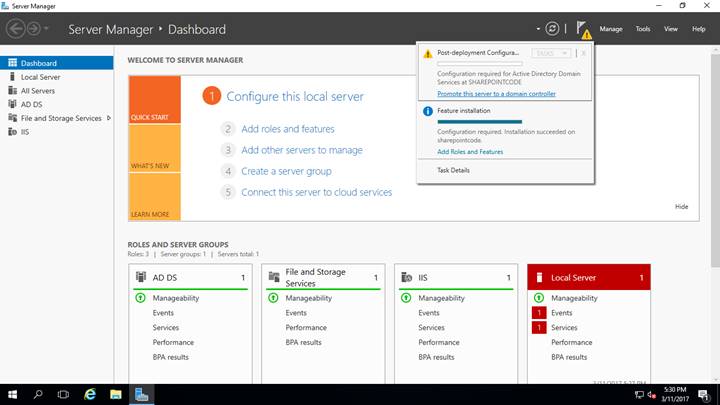Select Local Server in the left sidebar
This screenshot has width=720, height=405.
coord(40,76)
